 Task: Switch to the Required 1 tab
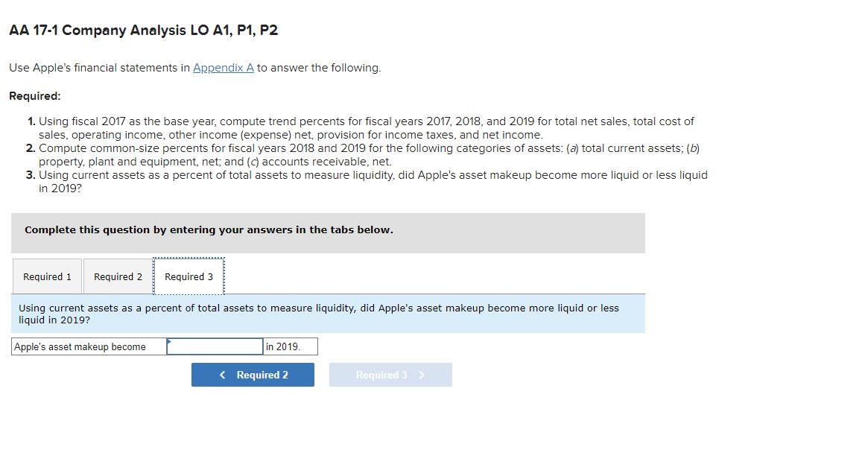47,276
